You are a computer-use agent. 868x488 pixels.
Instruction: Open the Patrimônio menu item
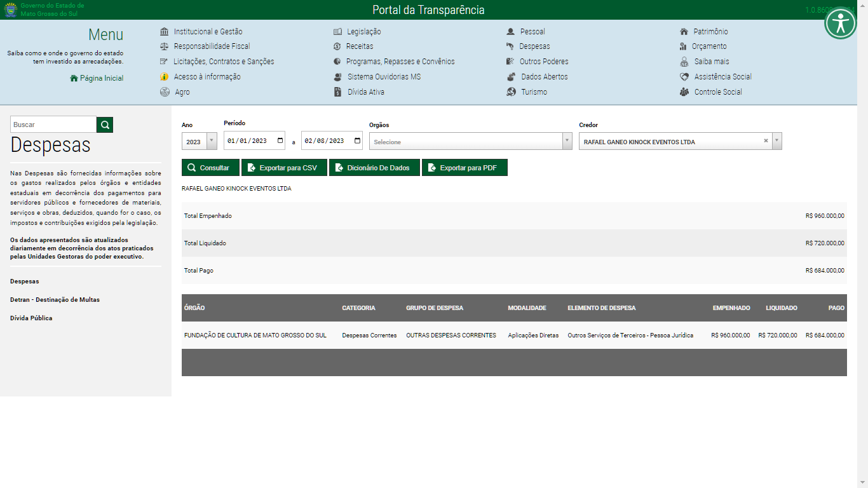(x=710, y=32)
